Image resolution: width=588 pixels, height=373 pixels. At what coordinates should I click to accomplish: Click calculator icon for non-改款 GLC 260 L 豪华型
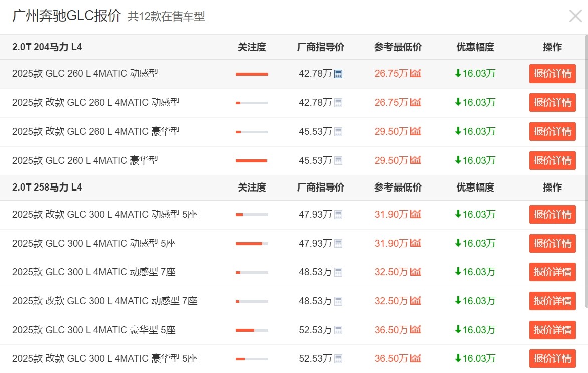pos(338,161)
